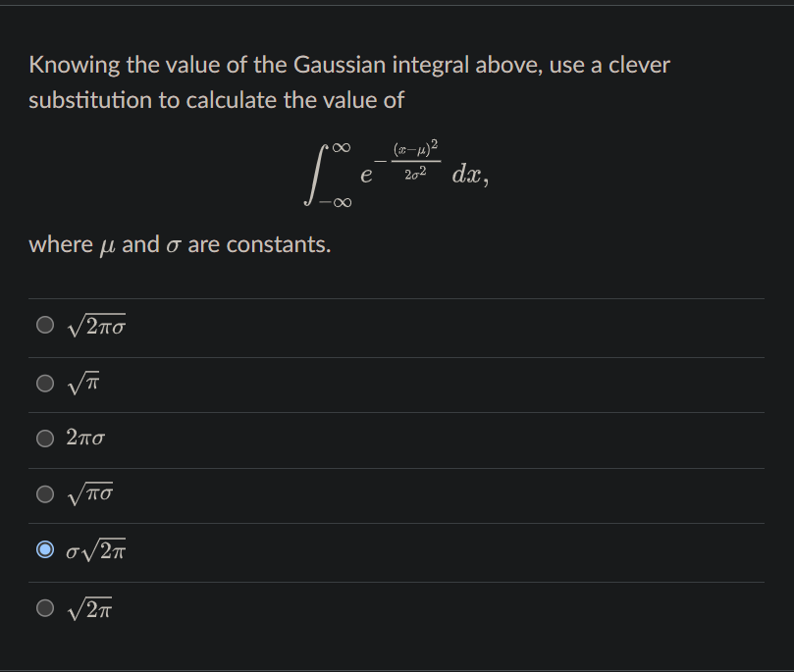Select the fourth answer in the list
Screen dimensions: 794x672
pos(44,493)
